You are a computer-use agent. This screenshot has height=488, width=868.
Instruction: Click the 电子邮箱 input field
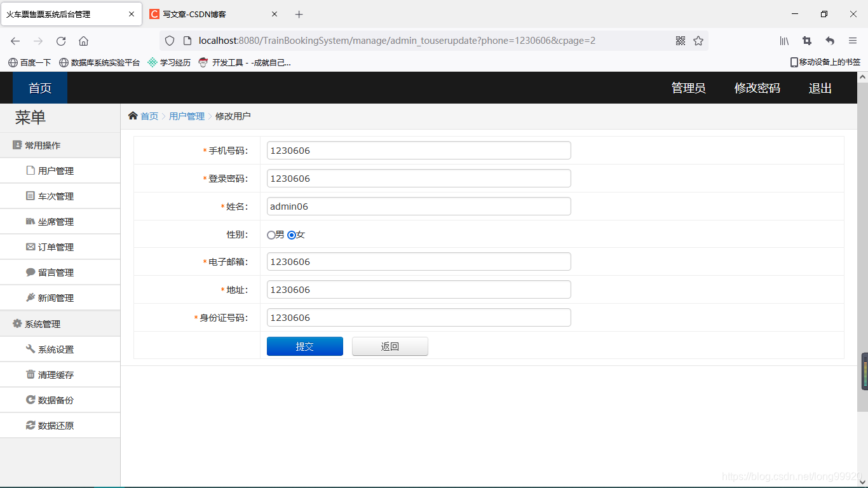(x=419, y=262)
